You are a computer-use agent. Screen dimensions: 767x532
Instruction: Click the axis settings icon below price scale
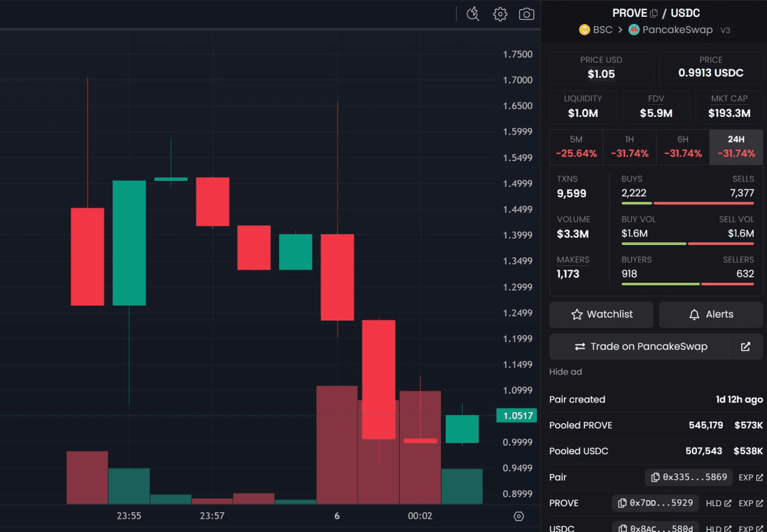click(x=519, y=516)
